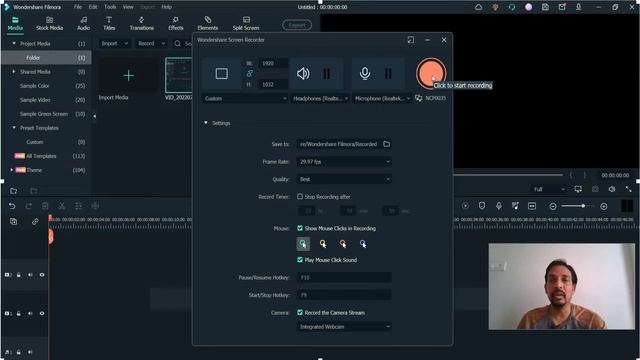Click the Export button

tap(297, 25)
